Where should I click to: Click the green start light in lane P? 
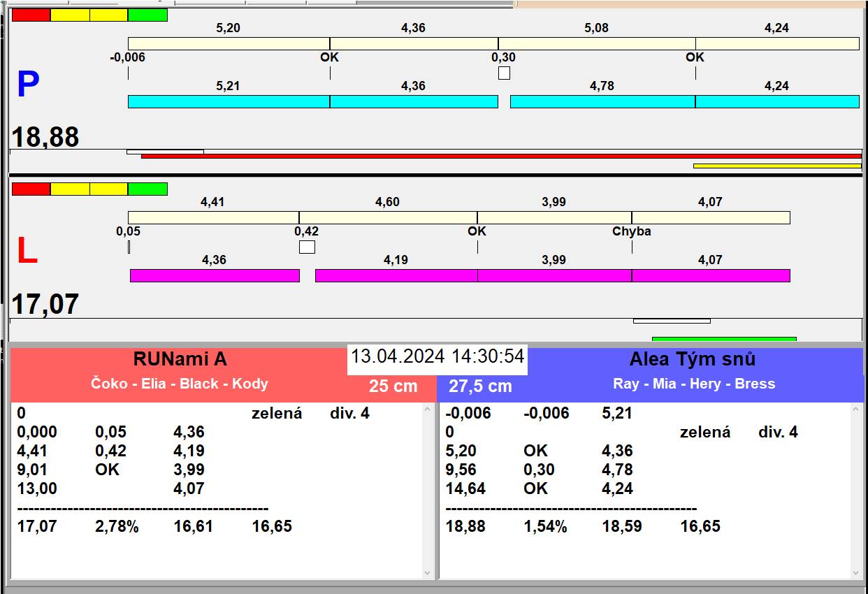coord(147,15)
